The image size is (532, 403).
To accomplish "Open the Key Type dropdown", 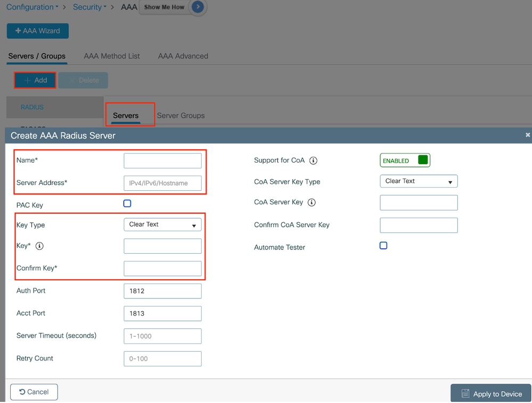I will click(162, 225).
